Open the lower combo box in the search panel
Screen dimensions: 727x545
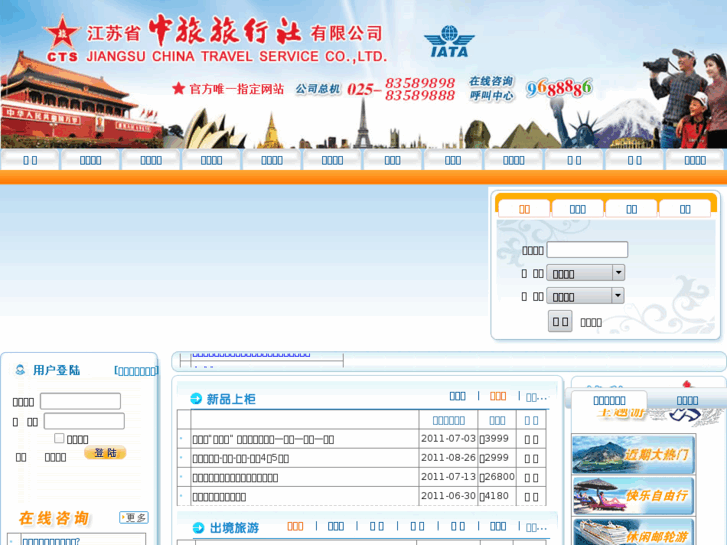[586, 295]
